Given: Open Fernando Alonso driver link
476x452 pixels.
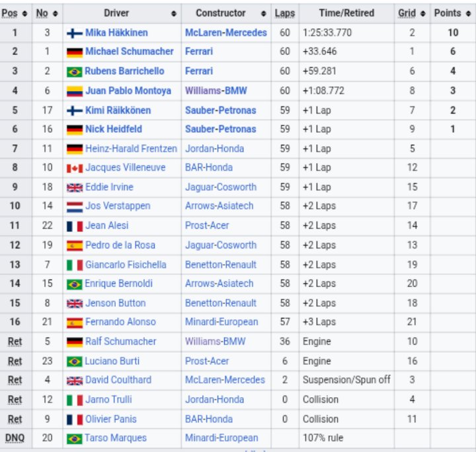Looking at the screenshot, I should coord(120,322).
